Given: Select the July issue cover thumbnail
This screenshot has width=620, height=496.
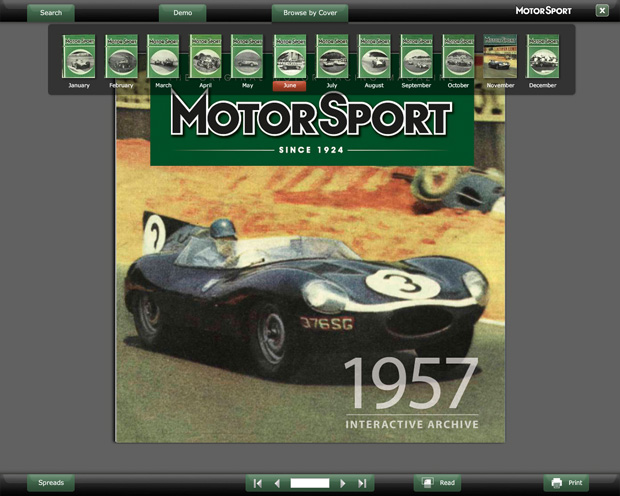Looking at the screenshot, I should (x=332, y=56).
